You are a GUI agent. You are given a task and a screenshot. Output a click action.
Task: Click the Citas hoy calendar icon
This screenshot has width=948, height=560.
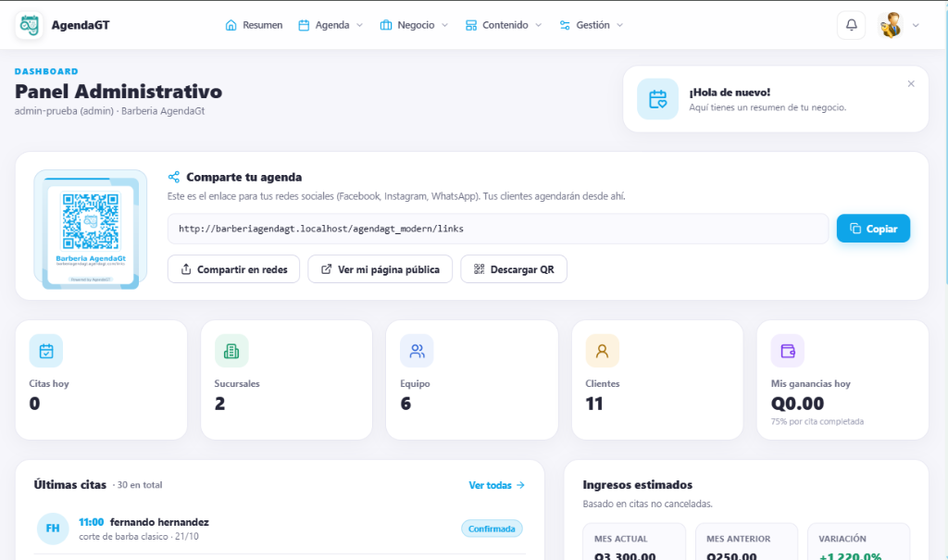pos(46,351)
